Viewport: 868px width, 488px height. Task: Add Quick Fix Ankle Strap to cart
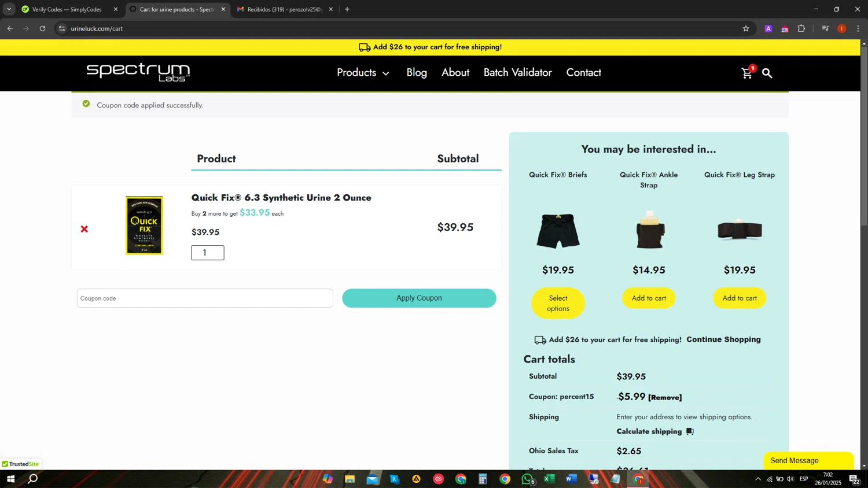pos(649,298)
